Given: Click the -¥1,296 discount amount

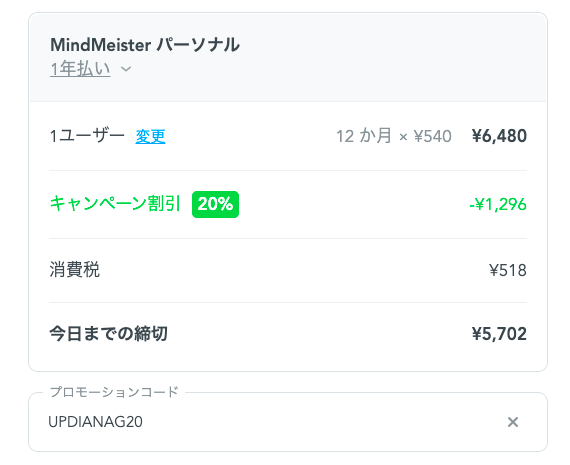Looking at the screenshot, I should click(x=498, y=204).
